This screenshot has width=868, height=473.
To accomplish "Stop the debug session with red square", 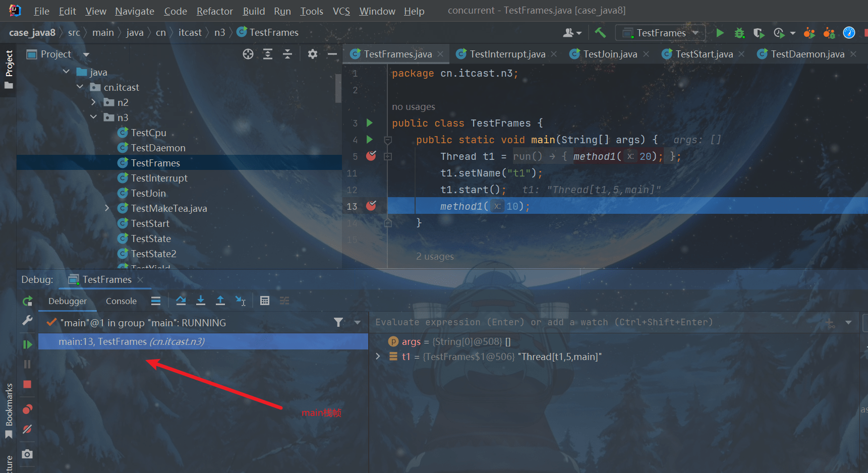I will (x=27, y=384).
